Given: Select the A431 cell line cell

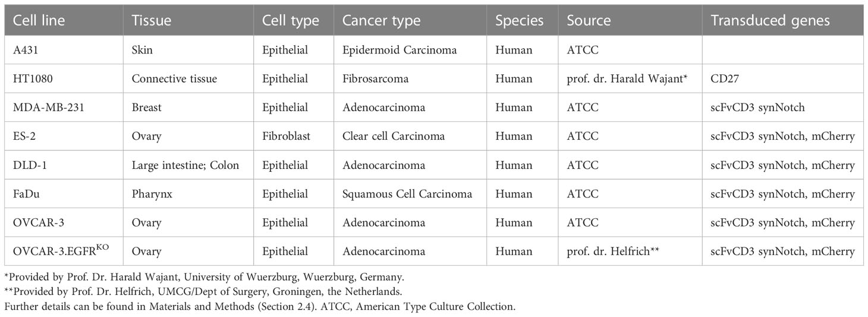Looking at the screenshot, I should (26, 50).
